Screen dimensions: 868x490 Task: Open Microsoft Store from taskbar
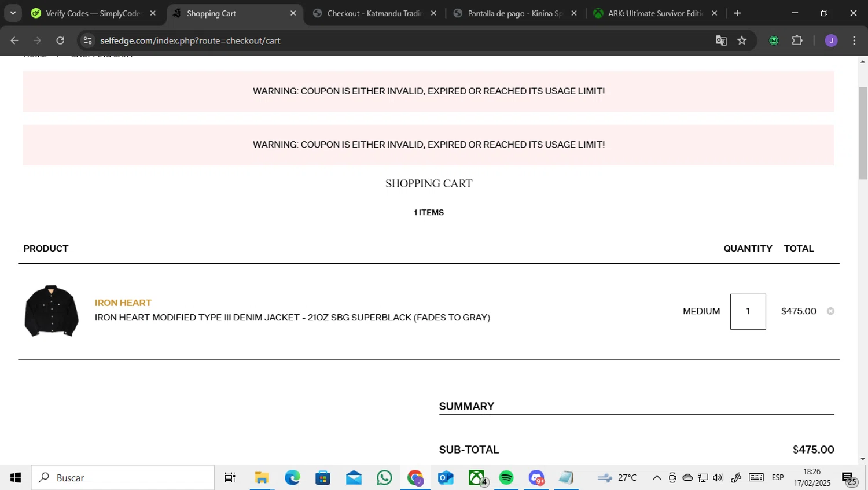coord(323,478)
